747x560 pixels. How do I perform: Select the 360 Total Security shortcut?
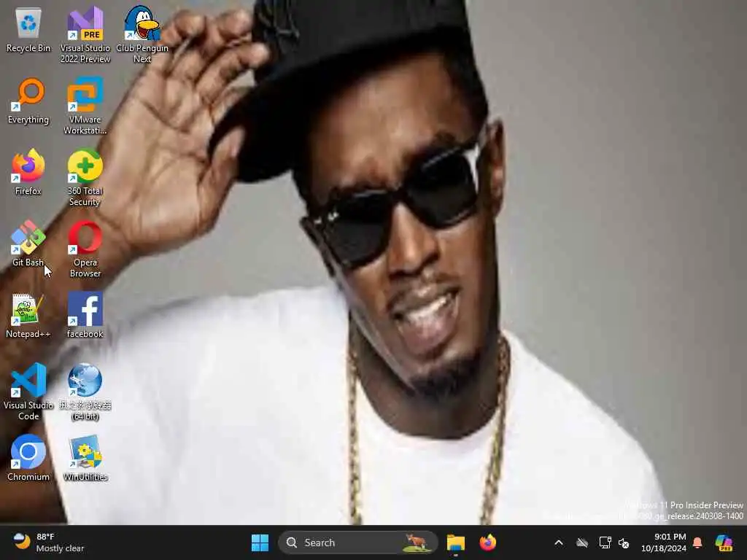point(85,178)
